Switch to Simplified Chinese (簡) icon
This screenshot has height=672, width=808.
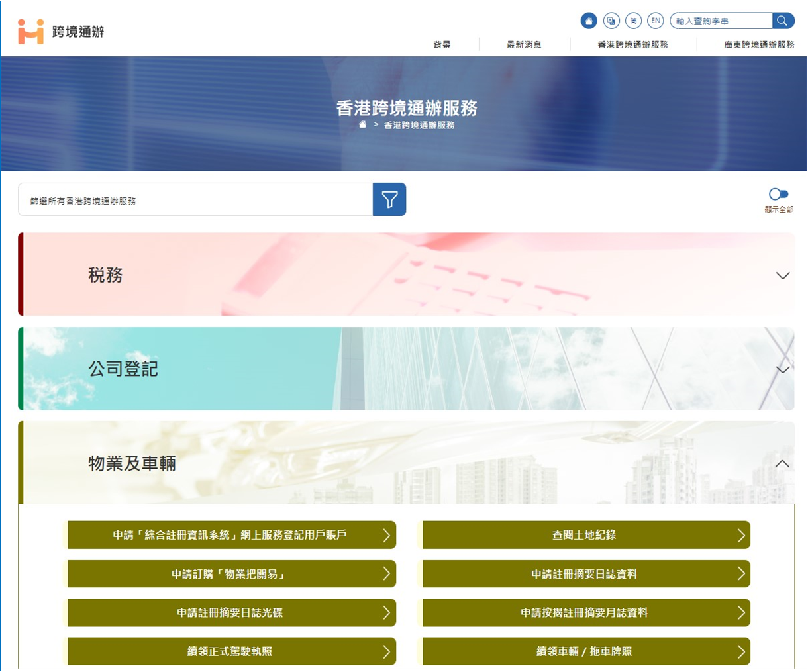tap(634, 21)
